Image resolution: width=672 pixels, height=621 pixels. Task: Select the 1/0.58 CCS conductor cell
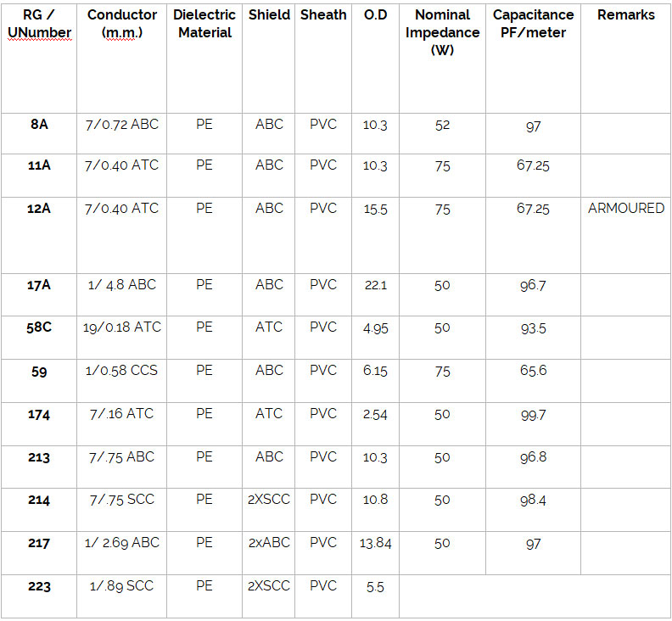click(122, 371)
